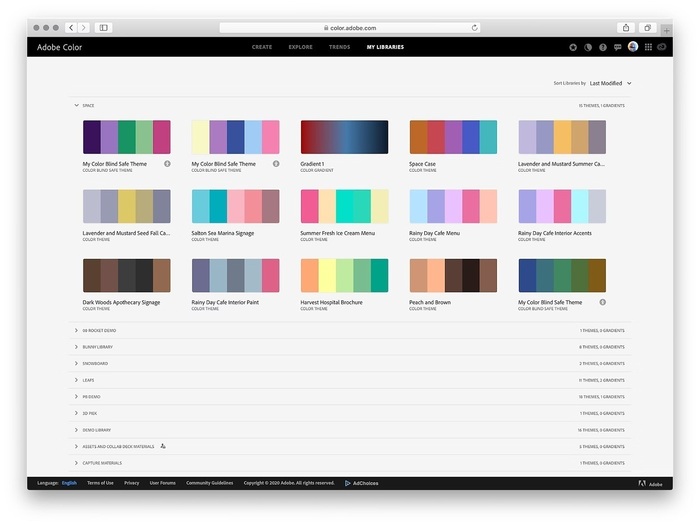Open Lavender and Mustard Seed Fall thumbnail
Screen dimensions: 700x526
coord(126,206)
